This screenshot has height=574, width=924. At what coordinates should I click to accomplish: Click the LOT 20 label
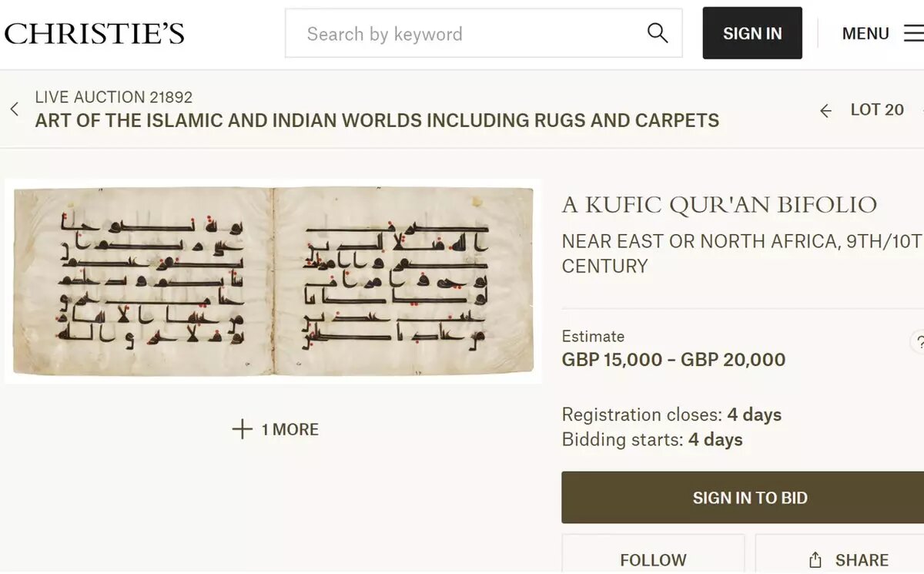coord(877,110)
